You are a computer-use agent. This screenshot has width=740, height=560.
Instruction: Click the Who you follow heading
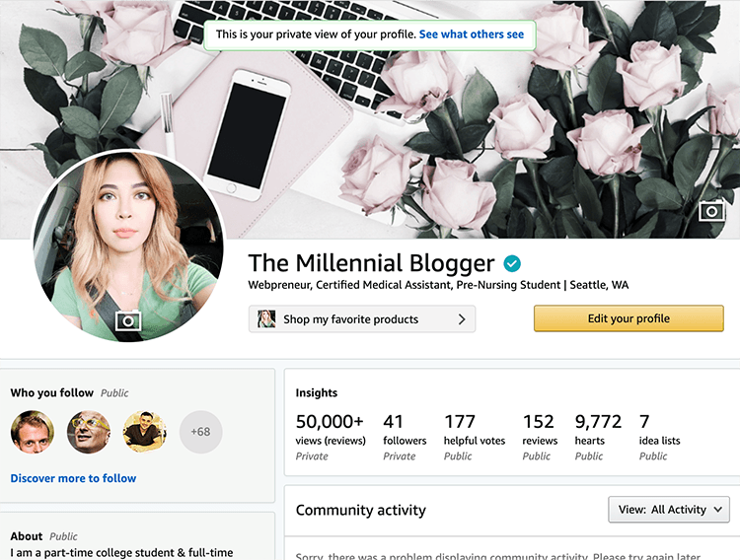tap(52, 393)
